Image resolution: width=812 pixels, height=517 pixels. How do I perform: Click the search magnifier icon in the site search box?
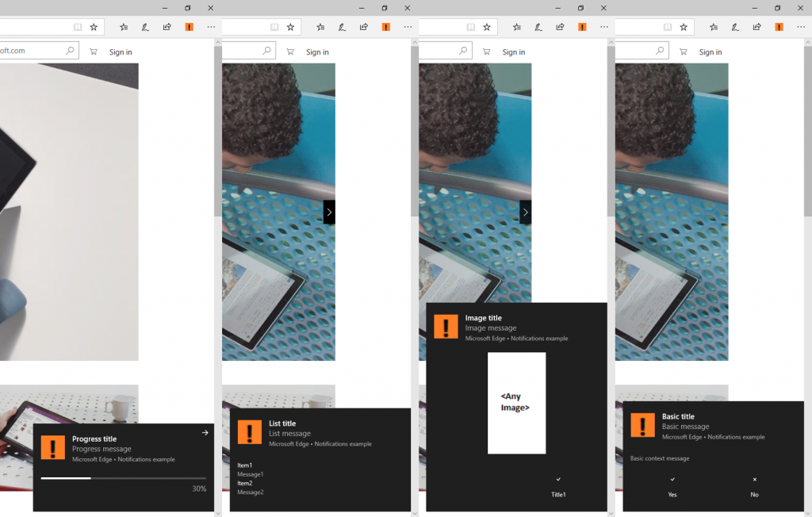[x=70, y=51]
